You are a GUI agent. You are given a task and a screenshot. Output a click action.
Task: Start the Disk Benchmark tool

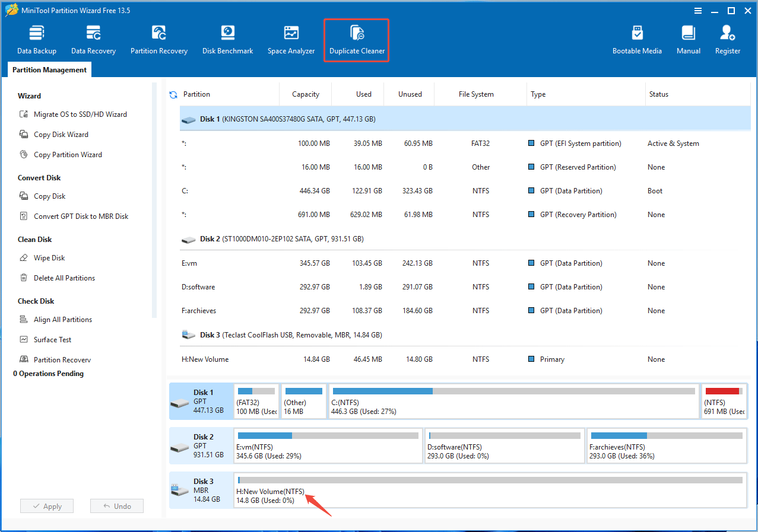pyautogui.click(x=227, y=39)
